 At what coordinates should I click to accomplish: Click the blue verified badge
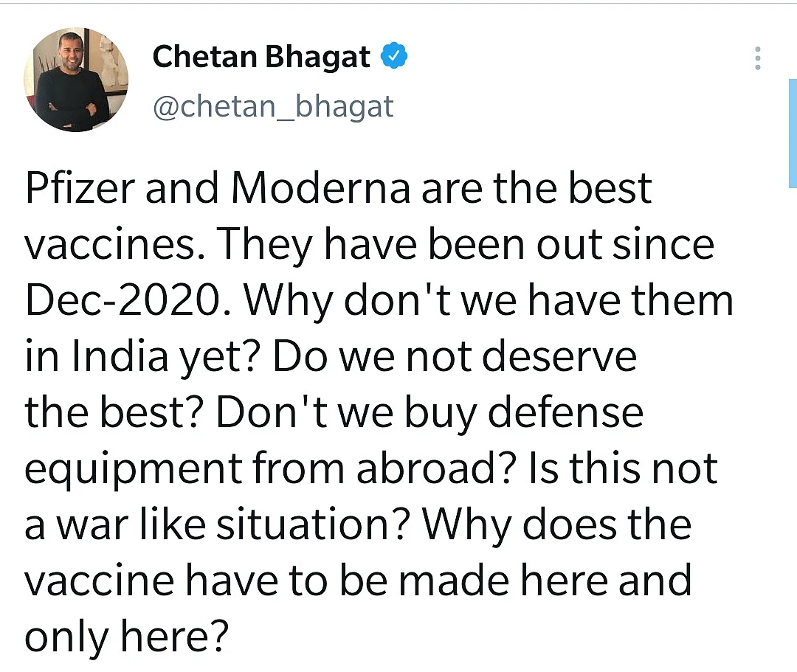(394, 56)
